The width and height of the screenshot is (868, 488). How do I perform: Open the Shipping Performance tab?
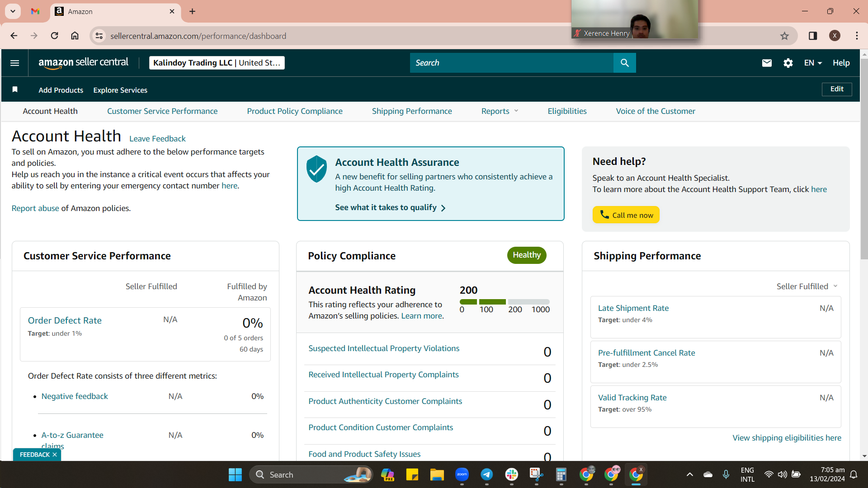click(412, 111)
